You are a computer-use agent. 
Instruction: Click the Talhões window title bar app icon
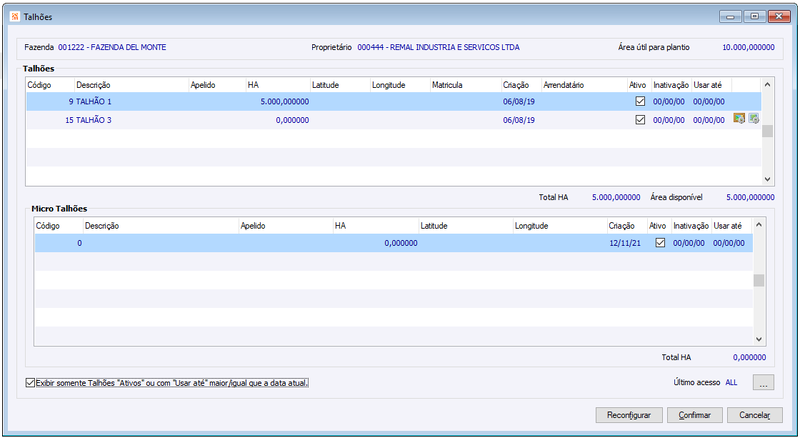15,17
